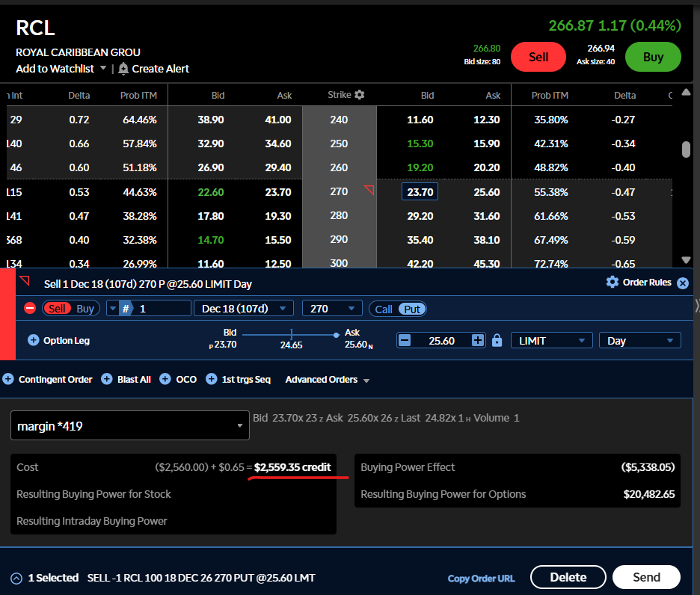Click Copy Order URL link
The height and width of the screenshot is (595, 700).
tap(482, 578)
